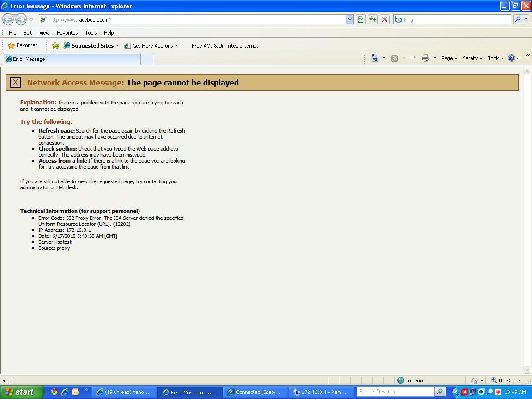Click the vertical scrollbar up arrow
Screen dimensions: 532x399
pos(527,72)
